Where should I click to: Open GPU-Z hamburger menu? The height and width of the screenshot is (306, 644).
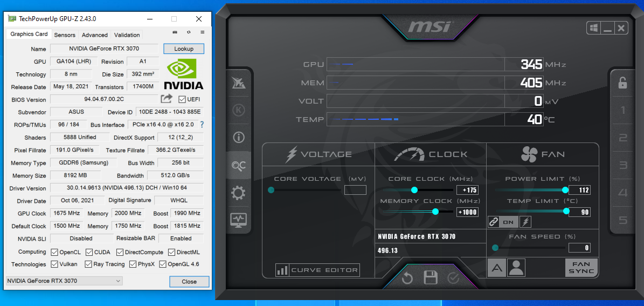202,32
